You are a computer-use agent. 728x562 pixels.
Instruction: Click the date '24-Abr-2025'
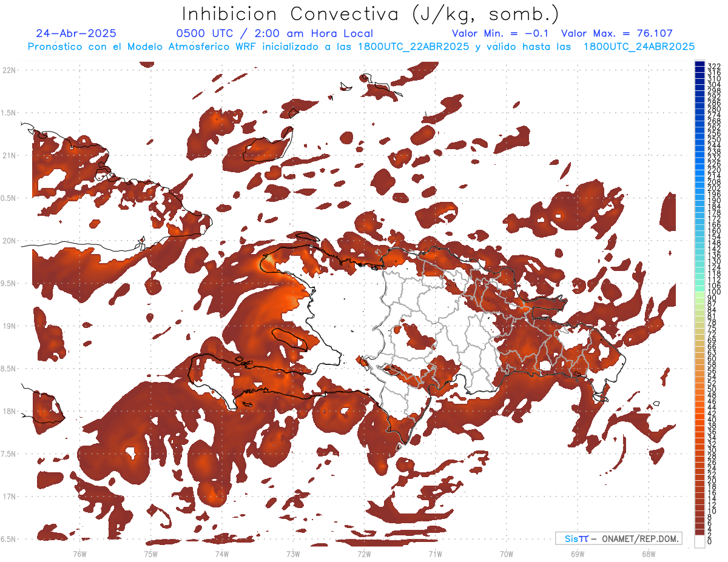tap(76, 34)
